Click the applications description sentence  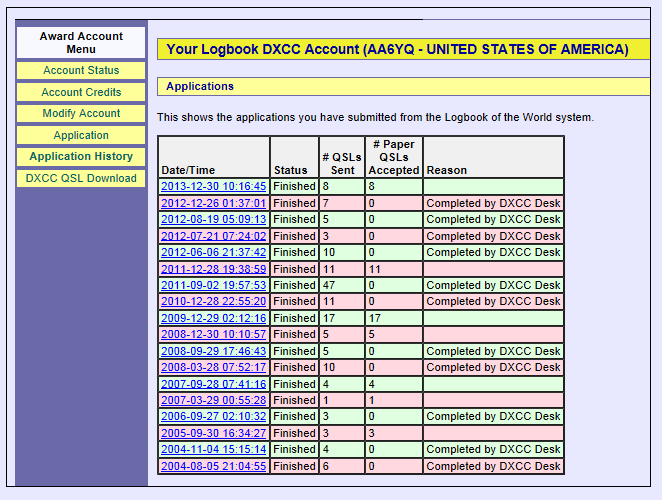375,117
